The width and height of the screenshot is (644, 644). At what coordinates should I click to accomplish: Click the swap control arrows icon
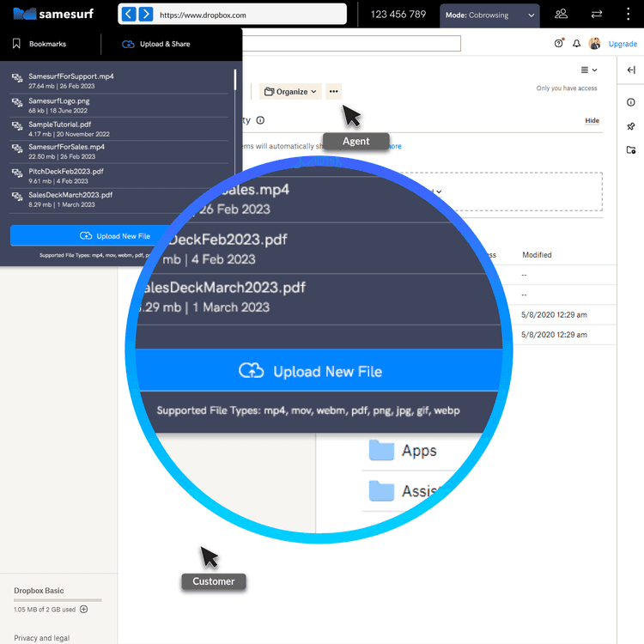click(597, 15)
